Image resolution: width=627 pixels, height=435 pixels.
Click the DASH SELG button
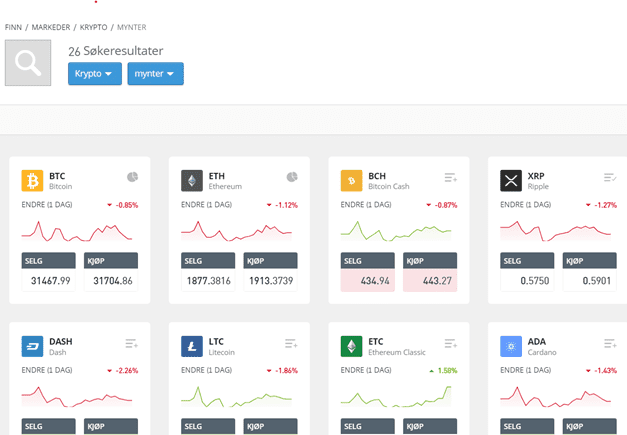[48, 426]
